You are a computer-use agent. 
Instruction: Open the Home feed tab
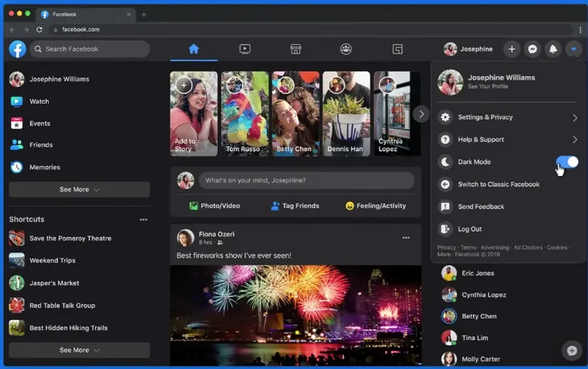pos(194,49)
